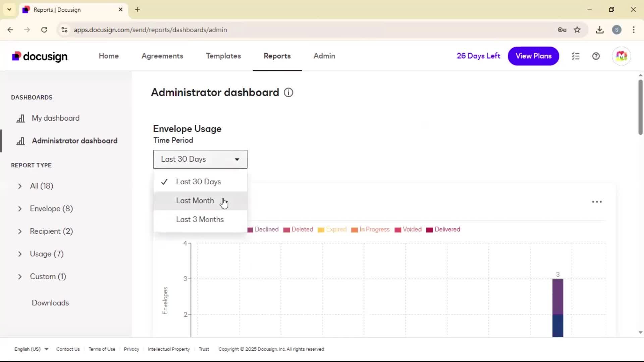View site information icon in address bar
644x362 pixels.
click(x=64, y=30)
